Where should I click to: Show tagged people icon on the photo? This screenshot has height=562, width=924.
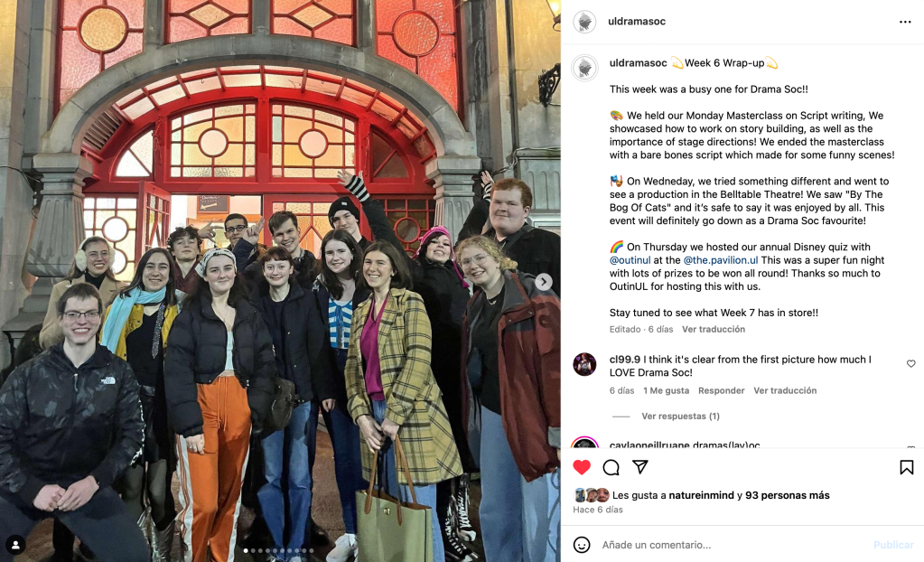point(16,544)
